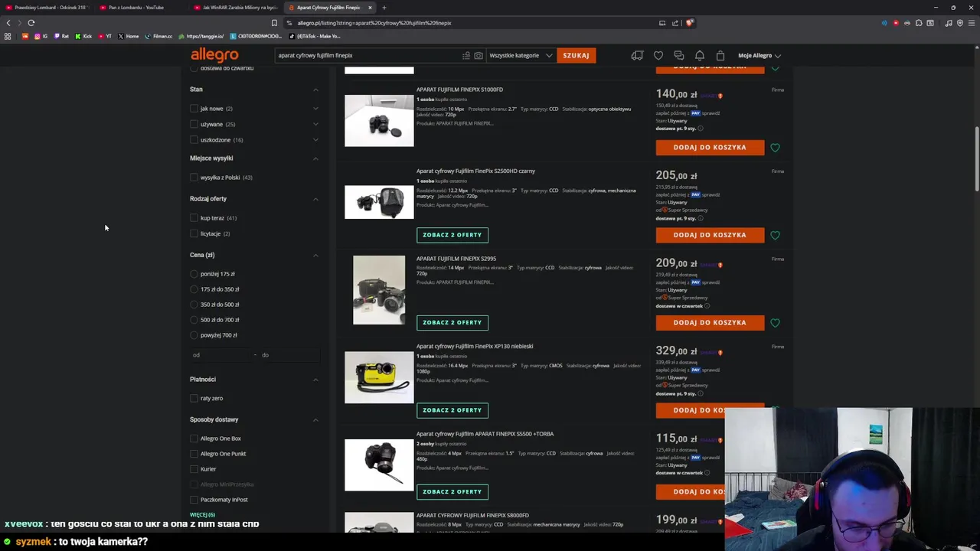Open the shopping cart bag icon
This screenshot has height=551, width=980.
(720, 55)
